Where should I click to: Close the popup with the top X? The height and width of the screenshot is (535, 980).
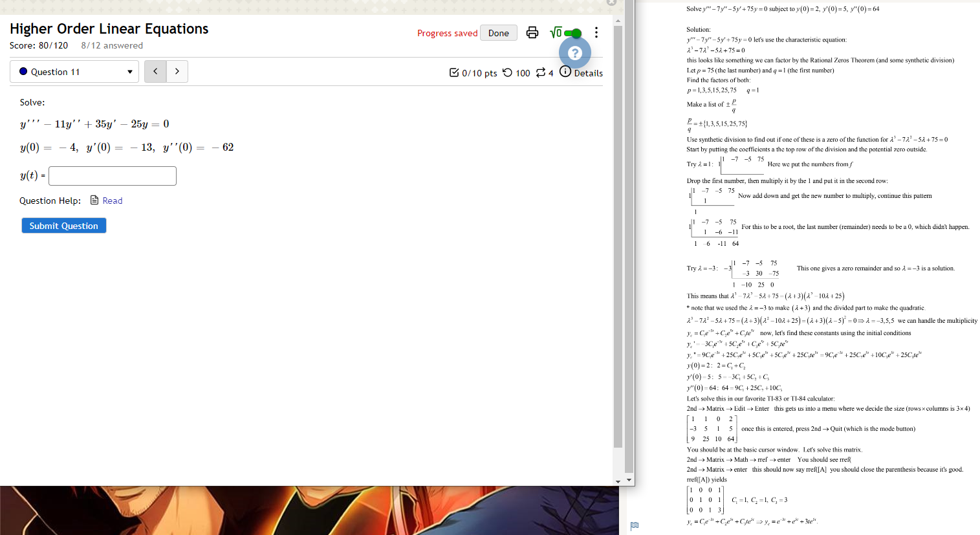click(x=611, y=2)
